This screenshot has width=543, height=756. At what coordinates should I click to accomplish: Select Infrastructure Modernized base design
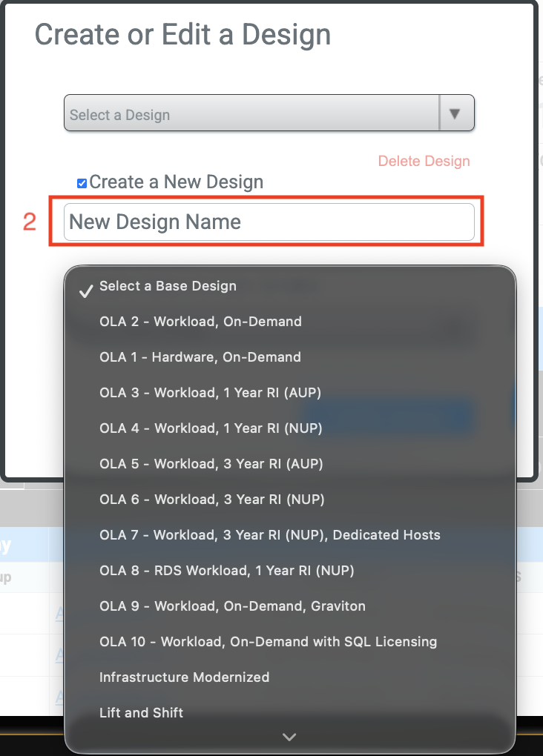point(184,677)
